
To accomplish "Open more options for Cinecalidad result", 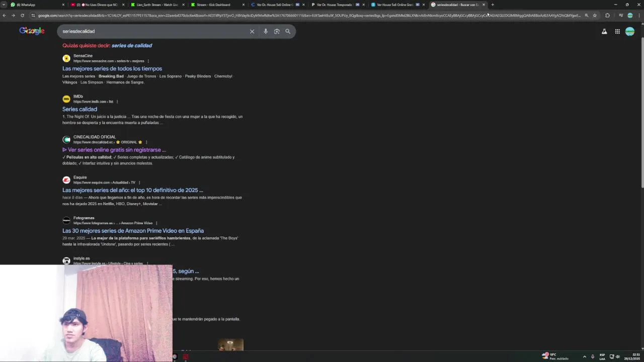I will click(146, 142).
